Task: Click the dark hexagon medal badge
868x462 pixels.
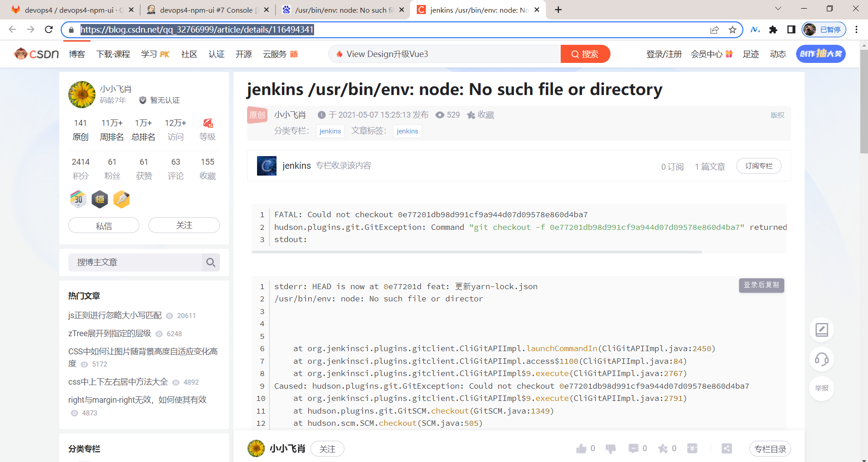Action: point(100,199)
